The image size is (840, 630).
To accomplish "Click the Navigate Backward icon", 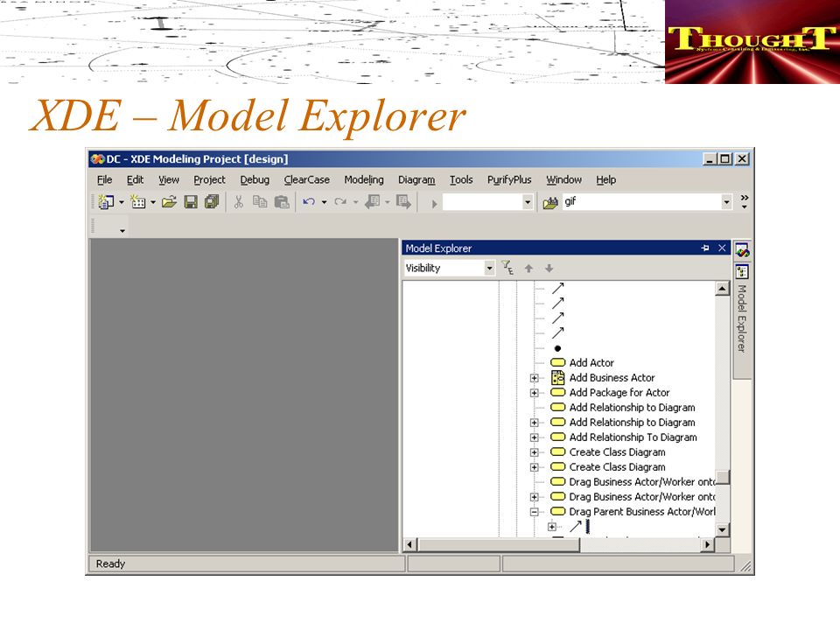I will coord(373,202).
